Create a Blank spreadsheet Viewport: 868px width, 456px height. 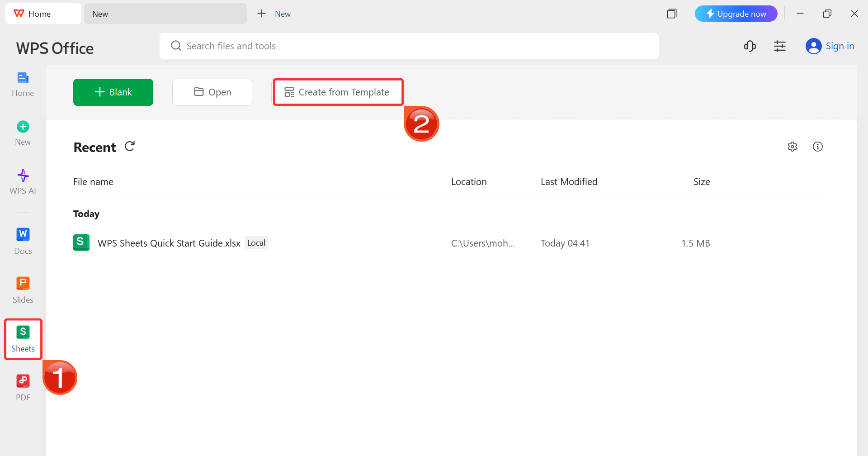coord(113,92)
